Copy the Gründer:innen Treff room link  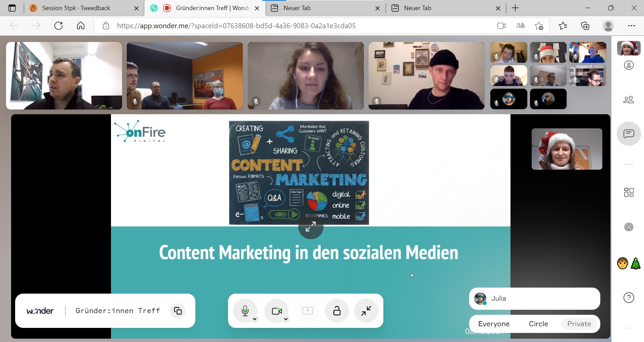(x=178, y=311)
